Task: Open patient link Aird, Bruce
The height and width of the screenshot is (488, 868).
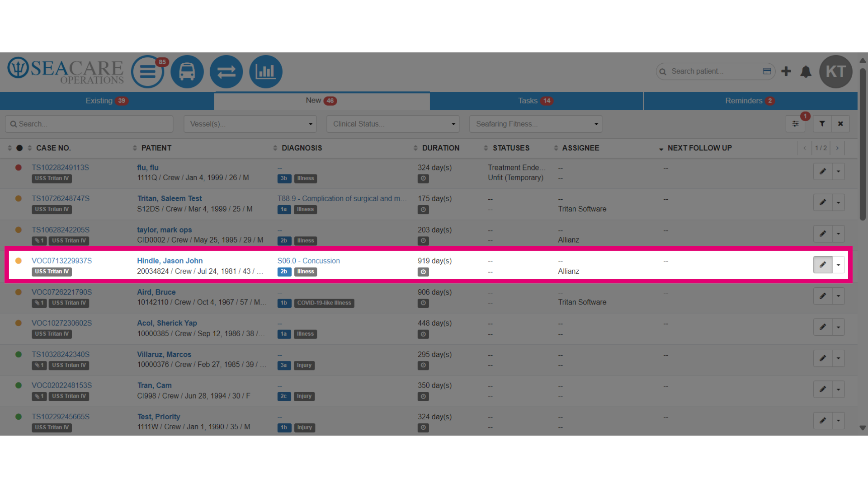Action: (156, 292)
